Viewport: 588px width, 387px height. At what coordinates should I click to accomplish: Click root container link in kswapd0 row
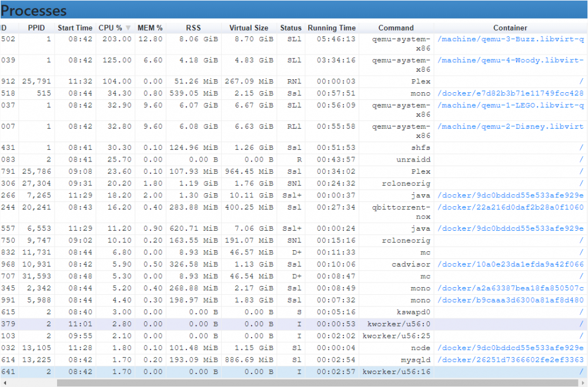582,312
